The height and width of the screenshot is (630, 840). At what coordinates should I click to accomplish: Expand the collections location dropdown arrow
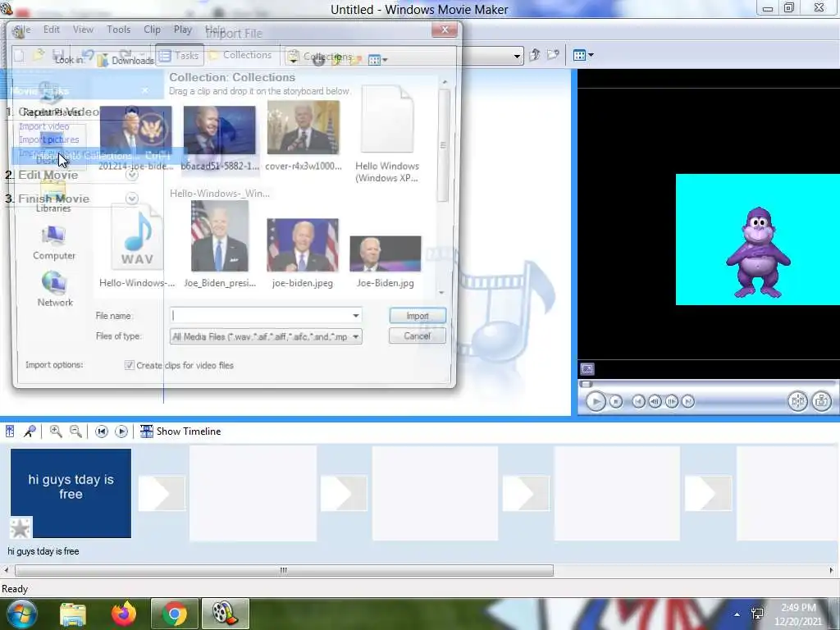pos(517,56)
